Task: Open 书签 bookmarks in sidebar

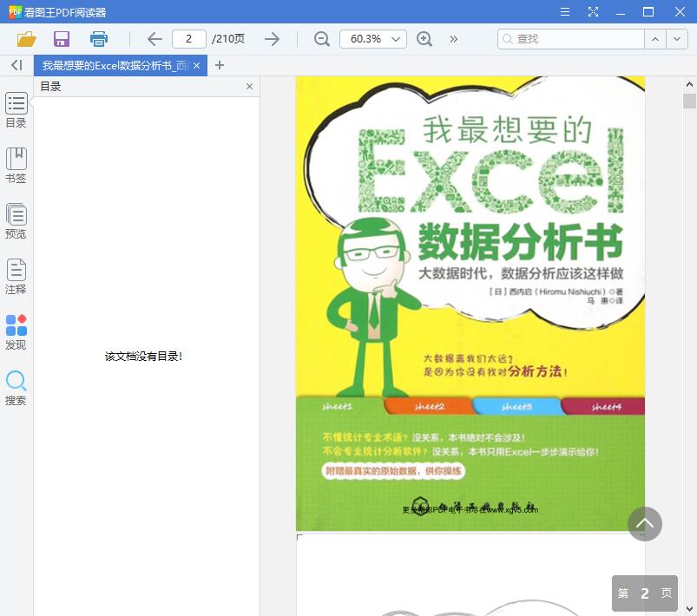Action: coord(16,166)
